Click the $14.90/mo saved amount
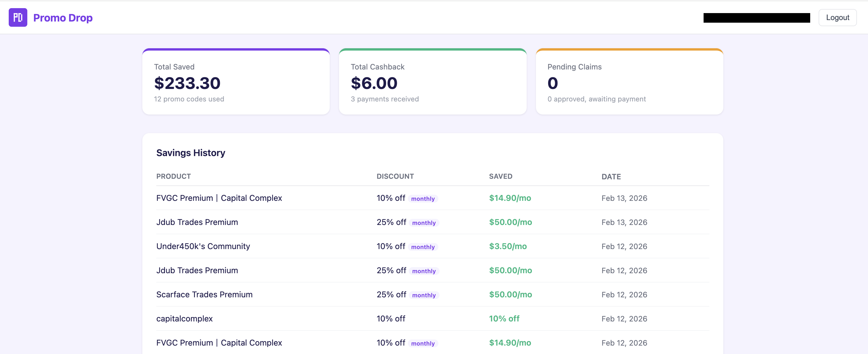This screenshot has width=868, height=354. click(510, 198)
